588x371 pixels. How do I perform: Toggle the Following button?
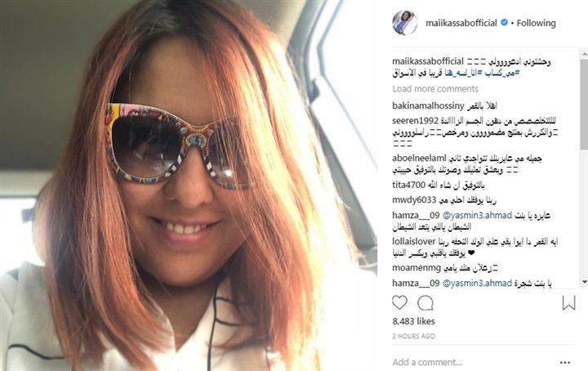(x=537, y=23)
